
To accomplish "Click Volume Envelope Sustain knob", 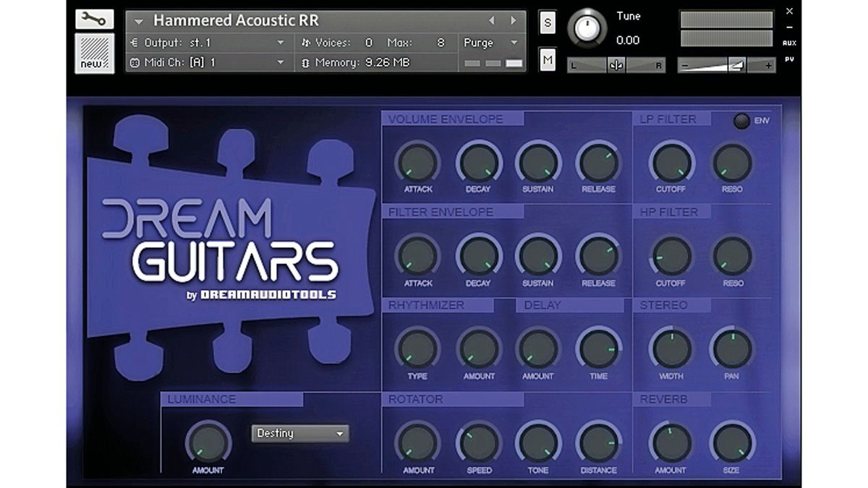I will coord(538,162).
